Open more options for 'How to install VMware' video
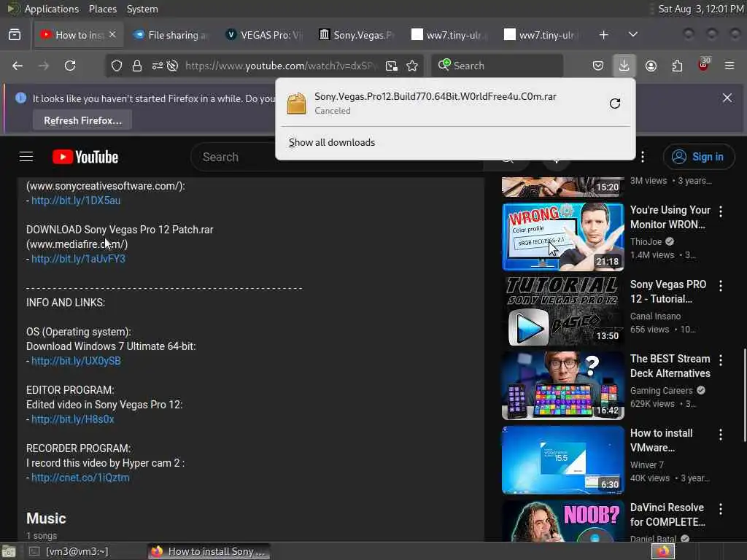 pyautogui.click(x=721, y=435)
